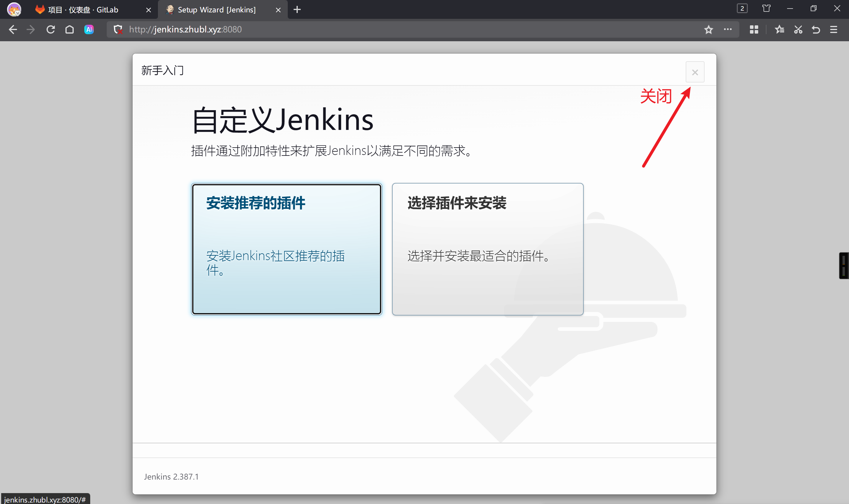Click the site security shield icon

118,29
